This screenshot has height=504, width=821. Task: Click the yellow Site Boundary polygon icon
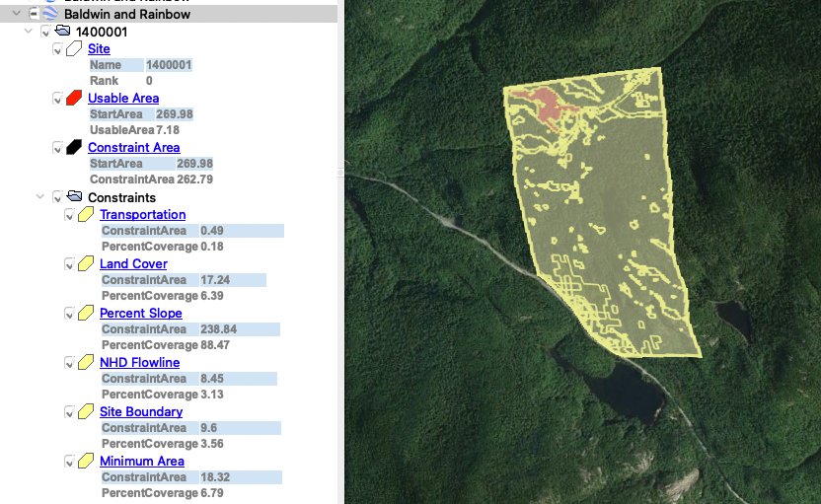[86, 411]
